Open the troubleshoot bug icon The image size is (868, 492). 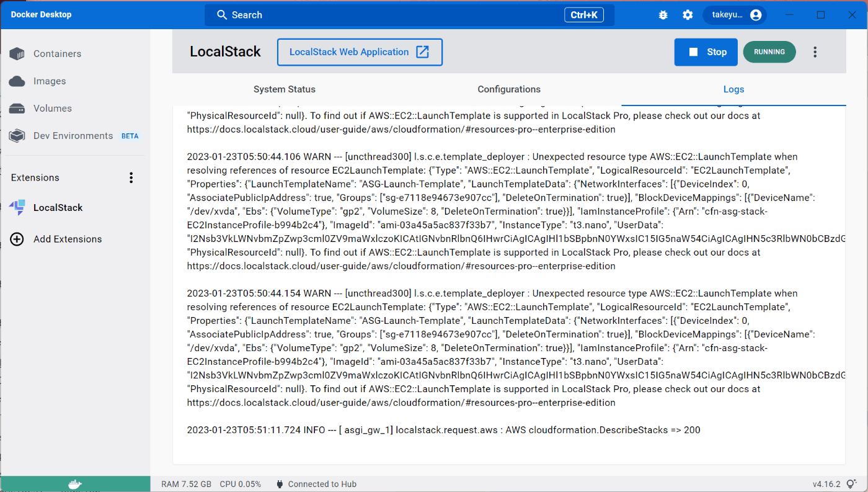coord(663,15)
